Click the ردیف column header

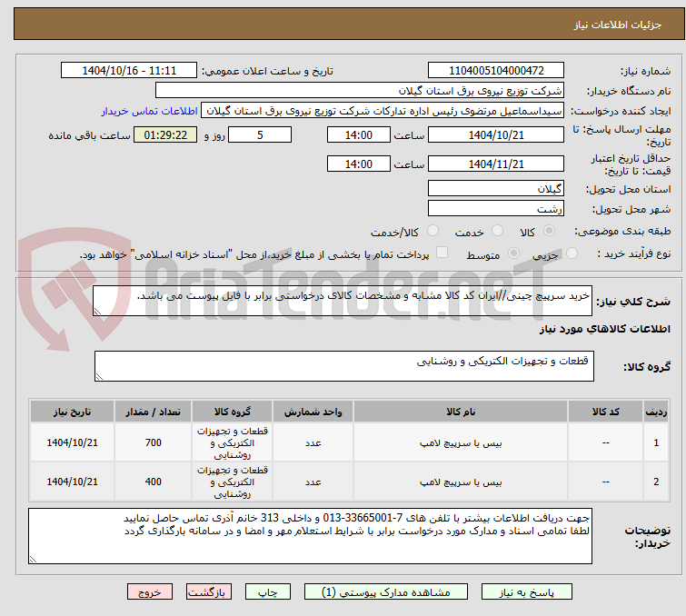coord(656,412)
